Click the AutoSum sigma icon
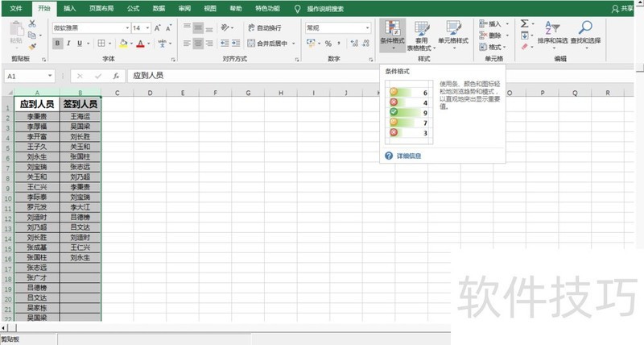The width and height of the screenshot is (644, 345). pos(524,24)
